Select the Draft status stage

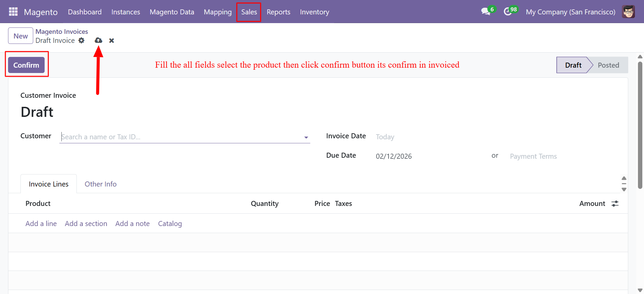(573, 65)
